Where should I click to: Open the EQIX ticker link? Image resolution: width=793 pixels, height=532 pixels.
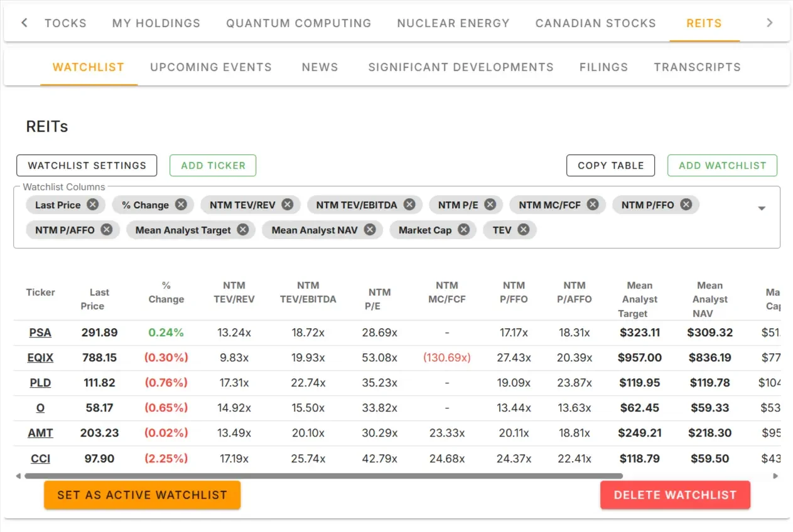(x=40, y=358)
